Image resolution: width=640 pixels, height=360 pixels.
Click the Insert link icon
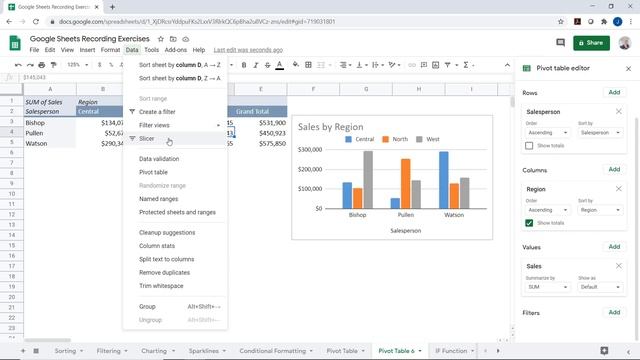click(412, 65)
